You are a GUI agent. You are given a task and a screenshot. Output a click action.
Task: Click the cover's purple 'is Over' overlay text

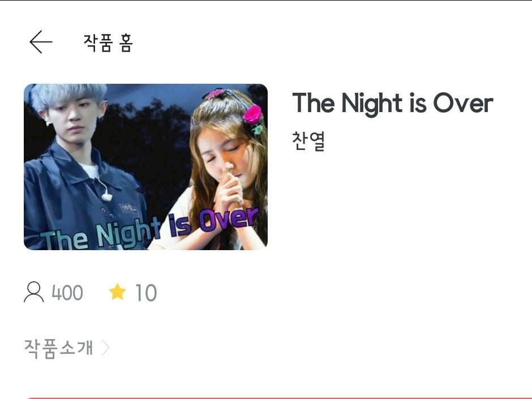point(214,221)
